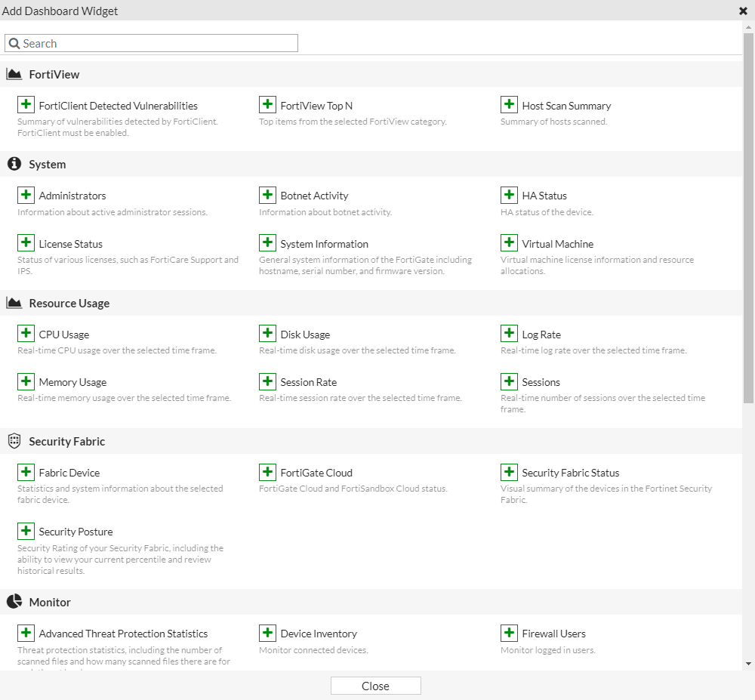Click plus icon beside Botnet Activity
Screen dimensions: 755x700
point(268,195)
